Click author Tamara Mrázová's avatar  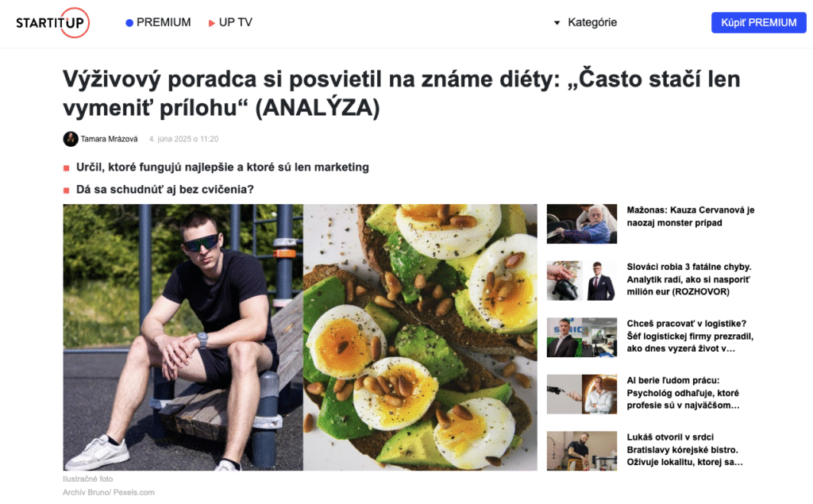pos(71,139)
